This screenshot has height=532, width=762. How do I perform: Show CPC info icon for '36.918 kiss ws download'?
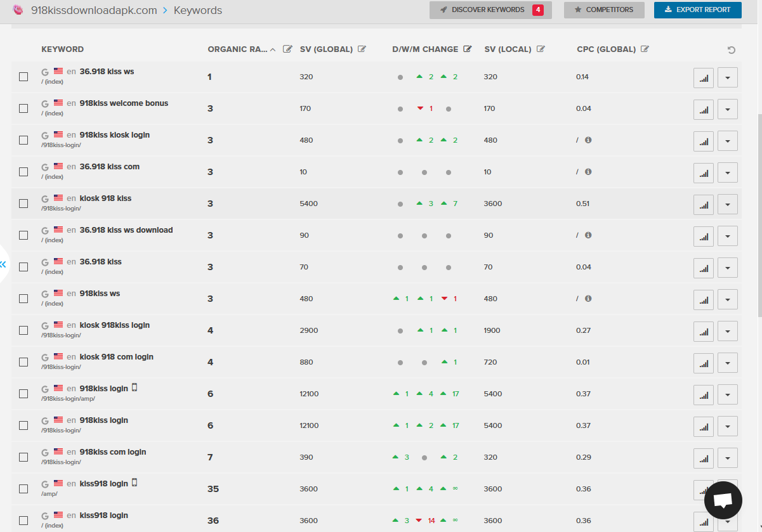(588, 235)
